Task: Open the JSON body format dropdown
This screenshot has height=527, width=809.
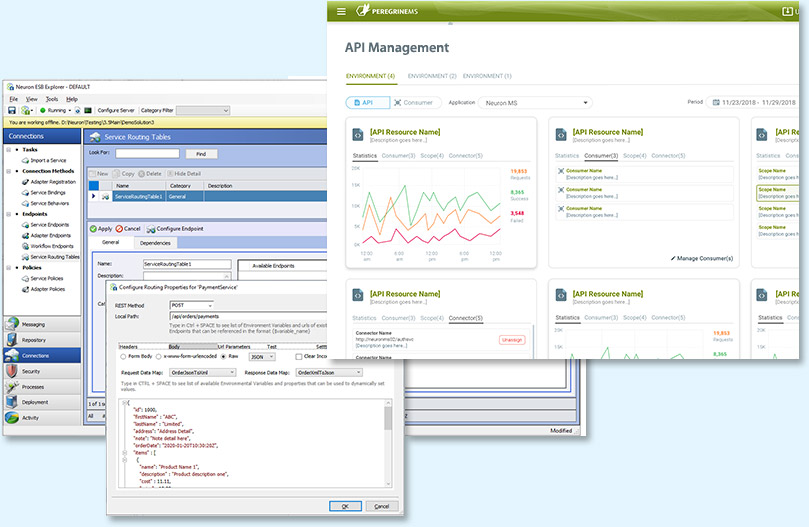Action: tap(262, 357)
